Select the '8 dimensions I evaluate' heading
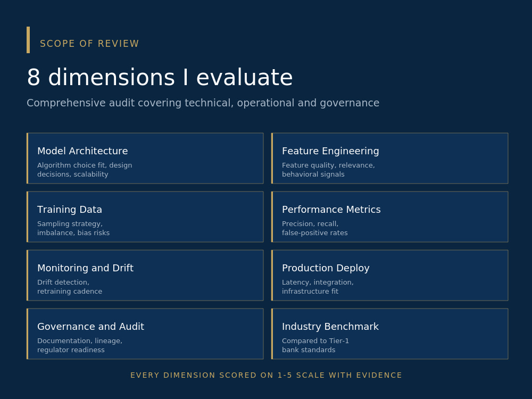532x399 pixels. pos(160,77)
